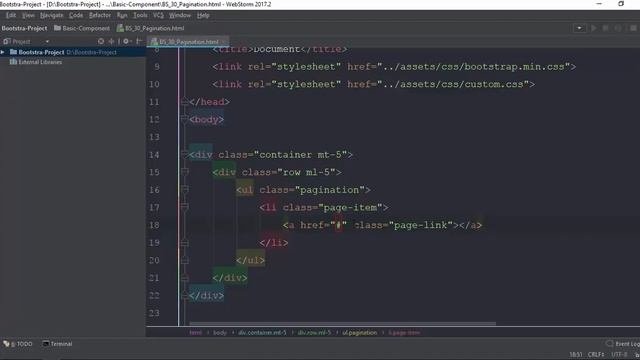Open the View menu

pyautogui.click(x=28, y=15)
